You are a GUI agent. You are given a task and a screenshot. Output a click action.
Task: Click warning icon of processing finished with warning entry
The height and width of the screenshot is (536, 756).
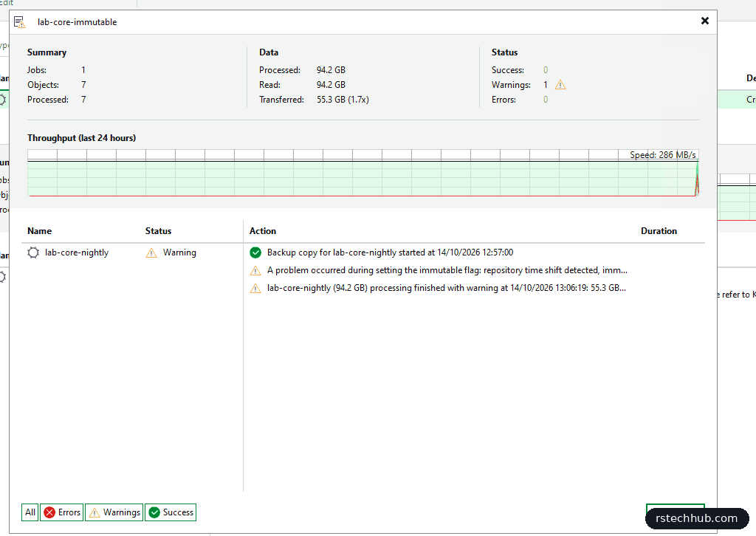click(255, 288)
